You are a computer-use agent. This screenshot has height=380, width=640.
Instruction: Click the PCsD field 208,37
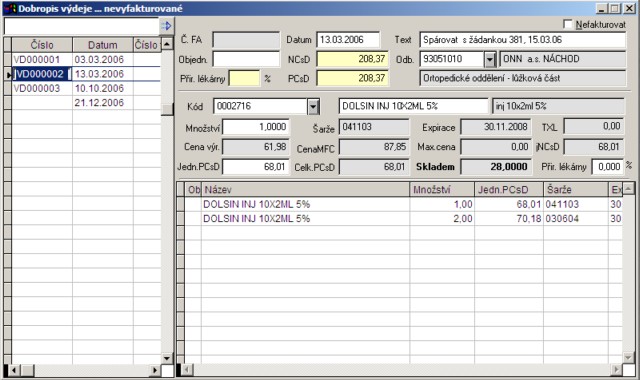click(x=353, y=78)
